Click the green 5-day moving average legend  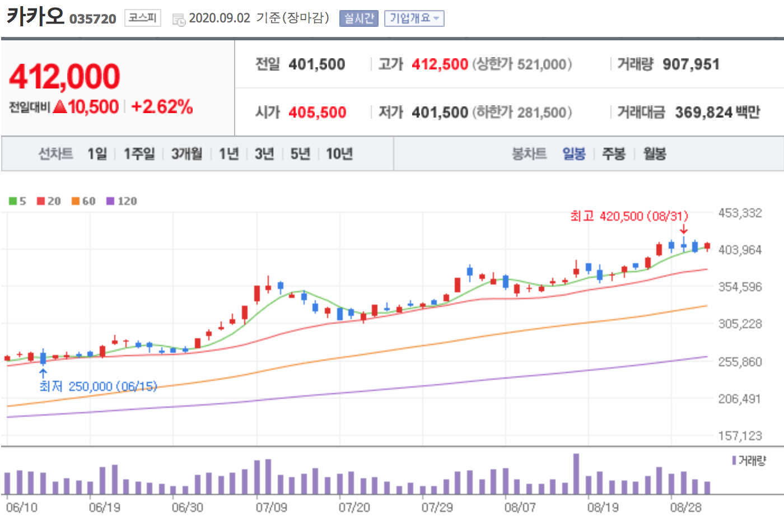(17, 201)
